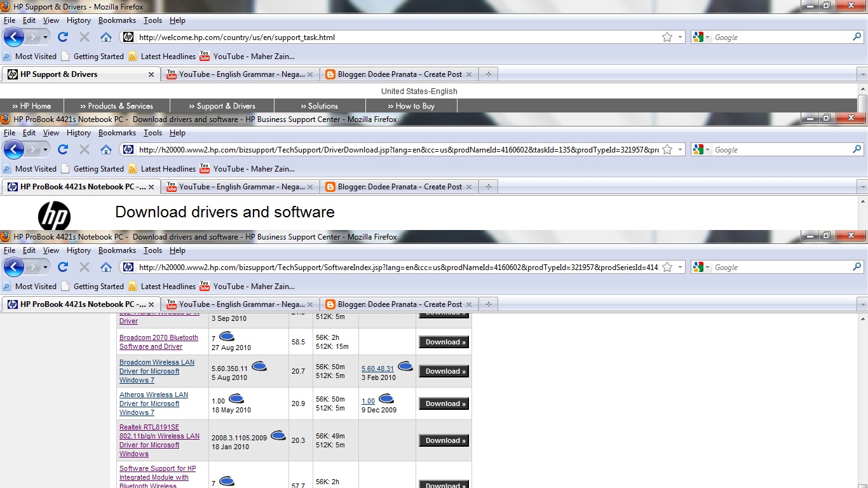Image resolution: width=868 pixels, height=488 pixels.
Task: Open new tab in HP Support & Drivers window
Action: (x=488, y=74)
